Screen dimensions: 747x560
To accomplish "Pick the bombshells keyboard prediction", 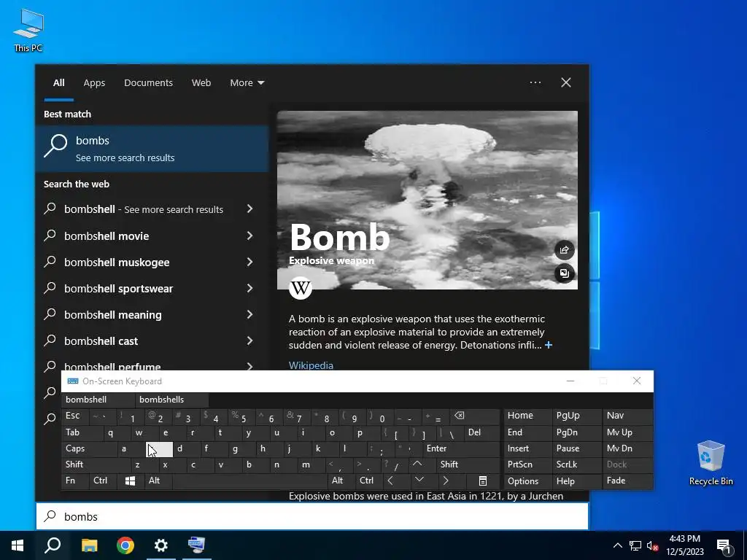I will [x=172, y=400].
